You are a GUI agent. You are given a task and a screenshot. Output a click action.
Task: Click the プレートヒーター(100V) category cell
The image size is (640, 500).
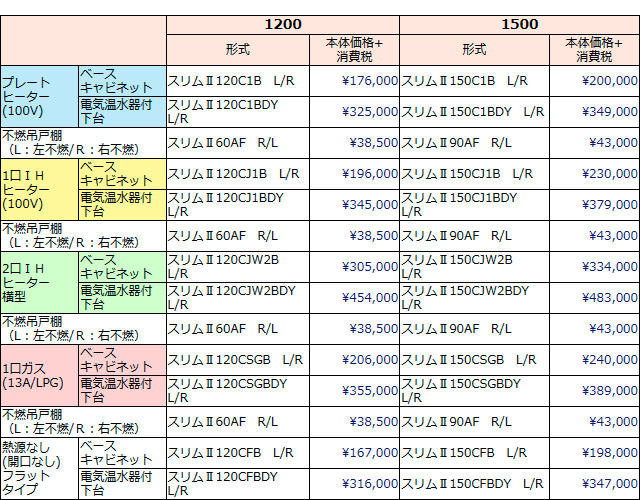[40, 96]
